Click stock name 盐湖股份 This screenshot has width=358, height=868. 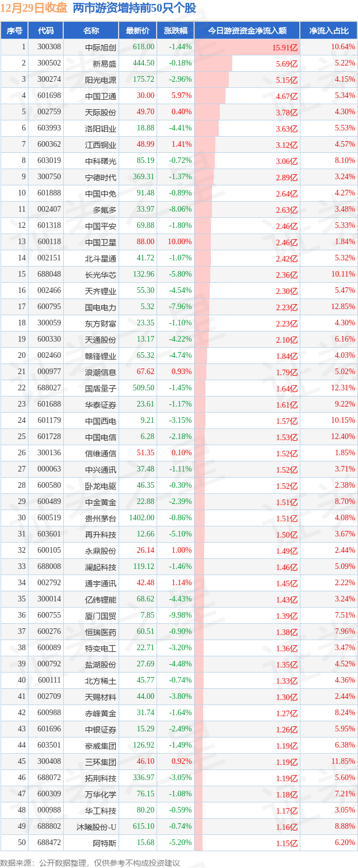[x=101, y=664]
